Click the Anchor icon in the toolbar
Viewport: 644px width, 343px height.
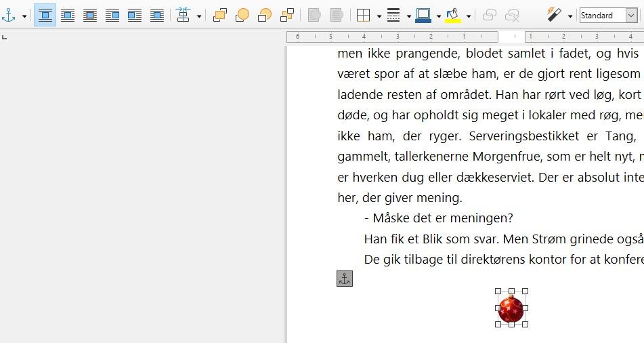(x=9, y=15)
